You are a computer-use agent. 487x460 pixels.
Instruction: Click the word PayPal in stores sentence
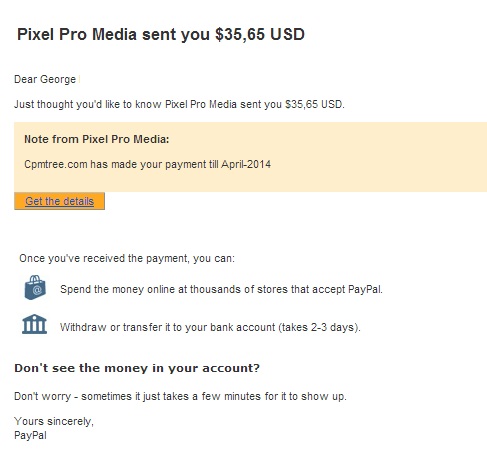click(x=365, y=289)
